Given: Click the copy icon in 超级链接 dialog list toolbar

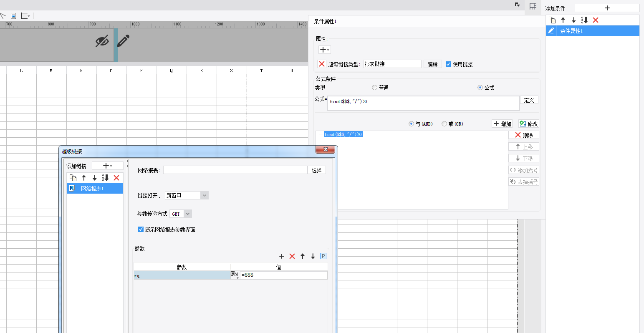Looking at the screenshot, I should 73,178.
